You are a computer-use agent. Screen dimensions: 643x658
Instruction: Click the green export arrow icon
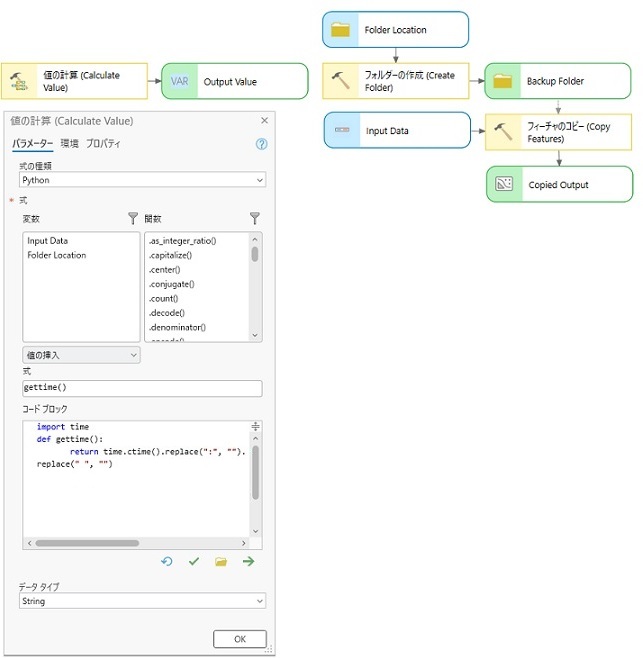tap(248, 562)
